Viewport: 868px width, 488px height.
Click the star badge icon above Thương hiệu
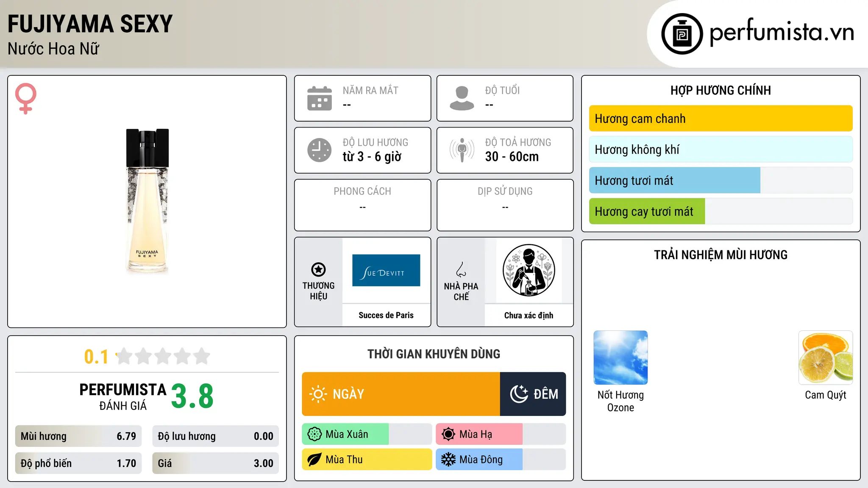click(318, 269)
